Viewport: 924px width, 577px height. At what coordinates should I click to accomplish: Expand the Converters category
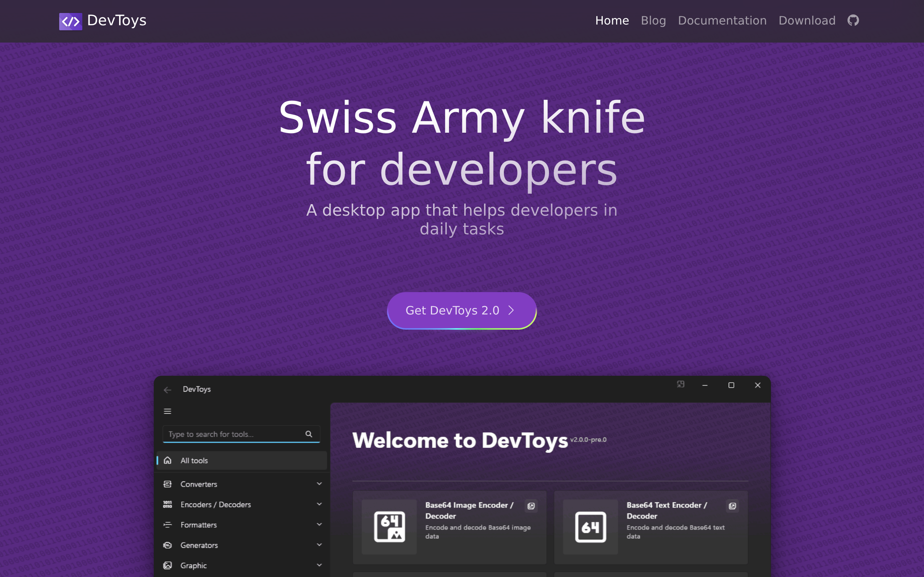pyautogui.click(x=242, y=484)
